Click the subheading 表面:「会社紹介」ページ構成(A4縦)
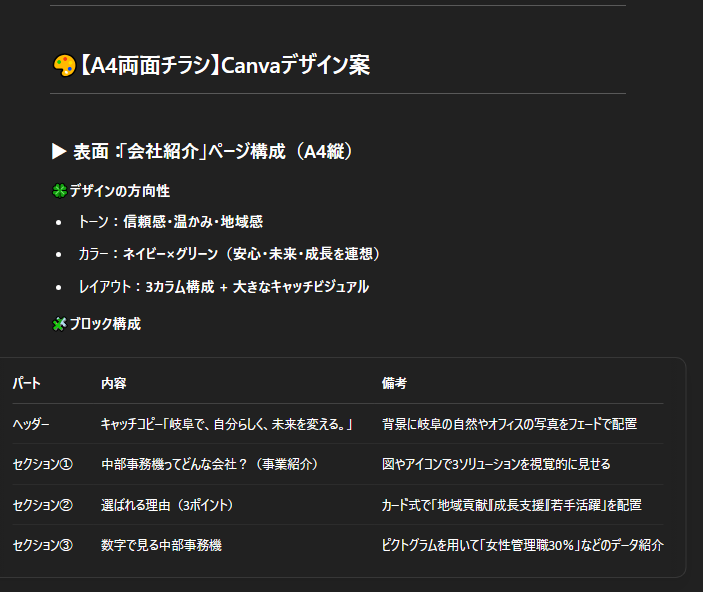 [213, 151]
